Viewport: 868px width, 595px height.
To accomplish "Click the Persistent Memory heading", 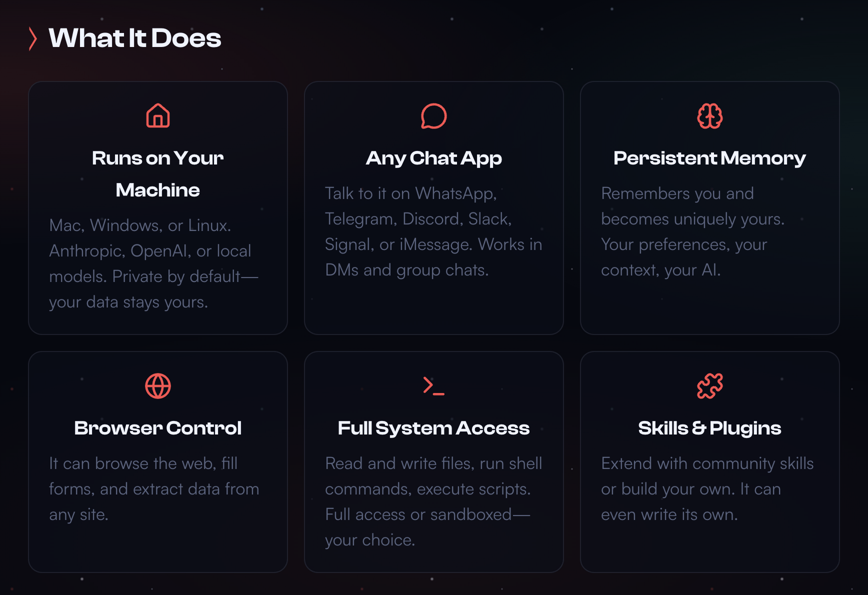I will pos(709,158).
